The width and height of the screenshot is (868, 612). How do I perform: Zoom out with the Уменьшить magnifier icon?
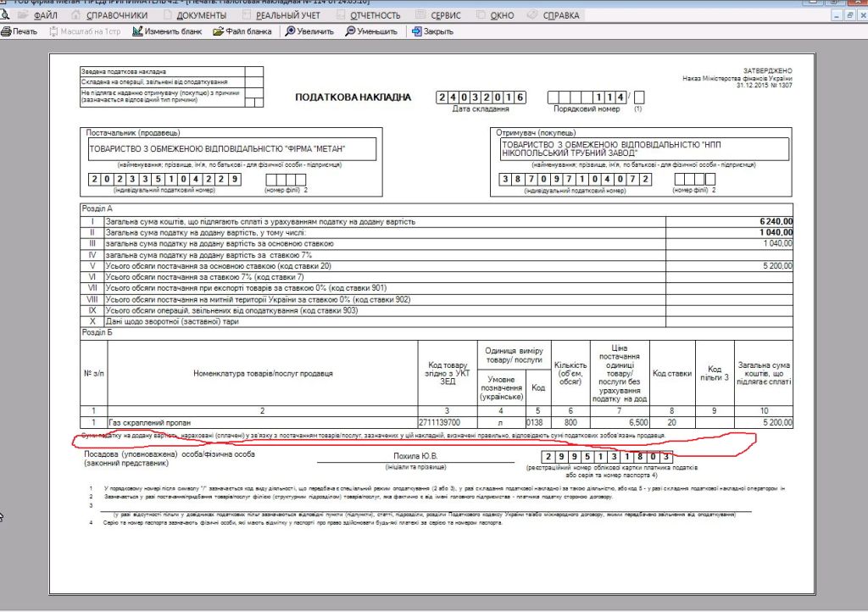tap(350, 31)
